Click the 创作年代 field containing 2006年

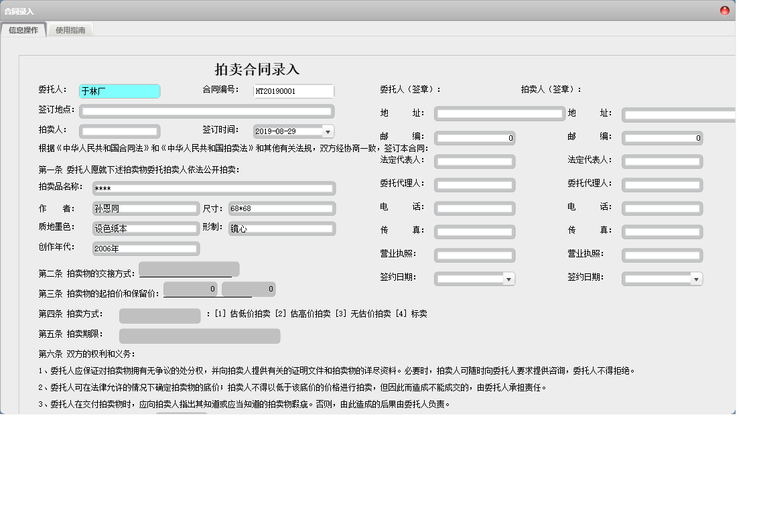(x=145, y=249)
